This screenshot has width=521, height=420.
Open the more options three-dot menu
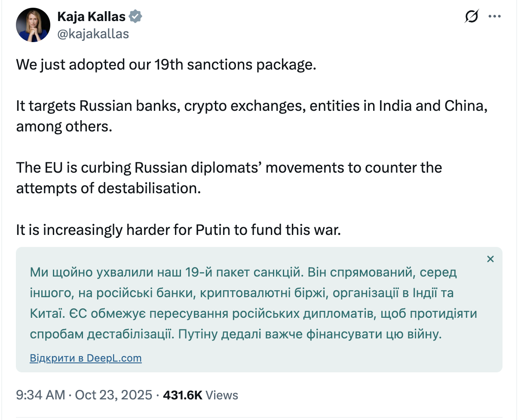pyautogui.click(x=495, y=16)
